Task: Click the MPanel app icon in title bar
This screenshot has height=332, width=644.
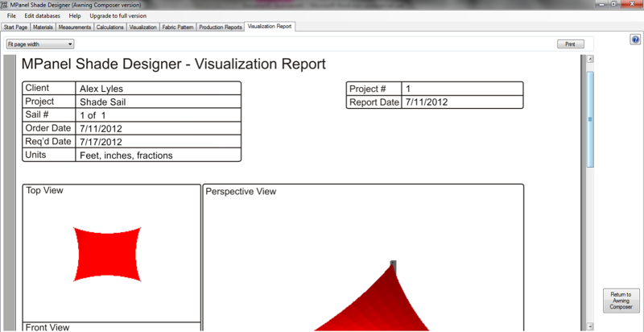Action: (x=5, y=5)
